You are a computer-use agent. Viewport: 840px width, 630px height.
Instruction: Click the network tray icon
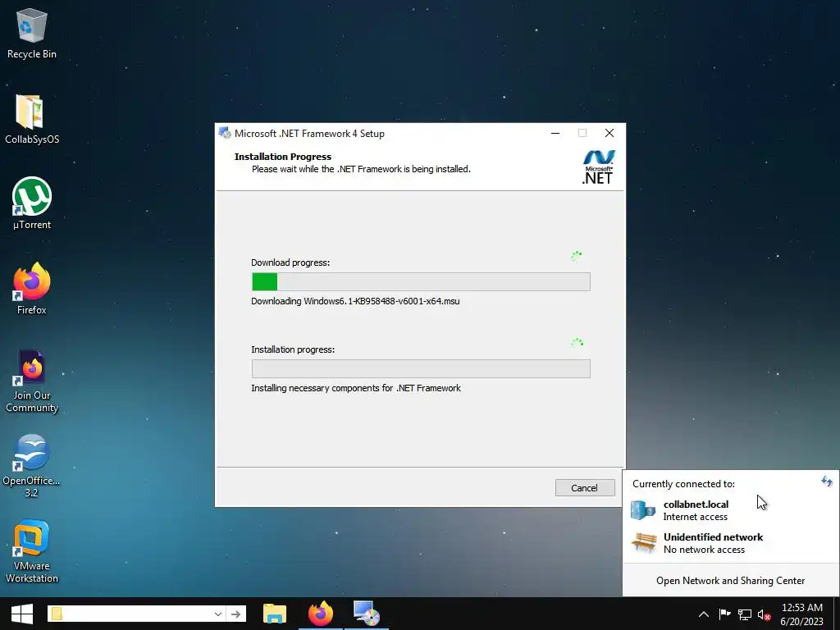pos(745,614)
